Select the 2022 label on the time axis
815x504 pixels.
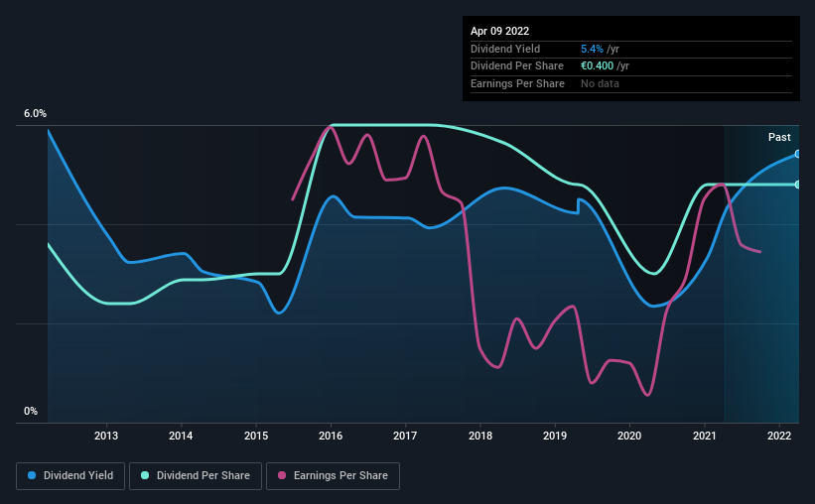[x=779, y=436]
